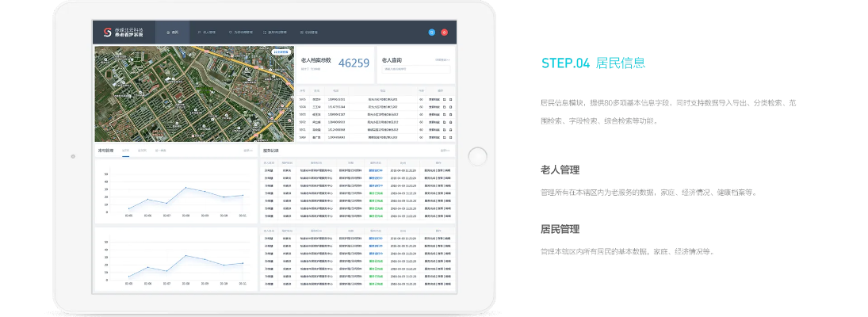
Task: Click last action icon in row 5972
Action: pos(450,122)
